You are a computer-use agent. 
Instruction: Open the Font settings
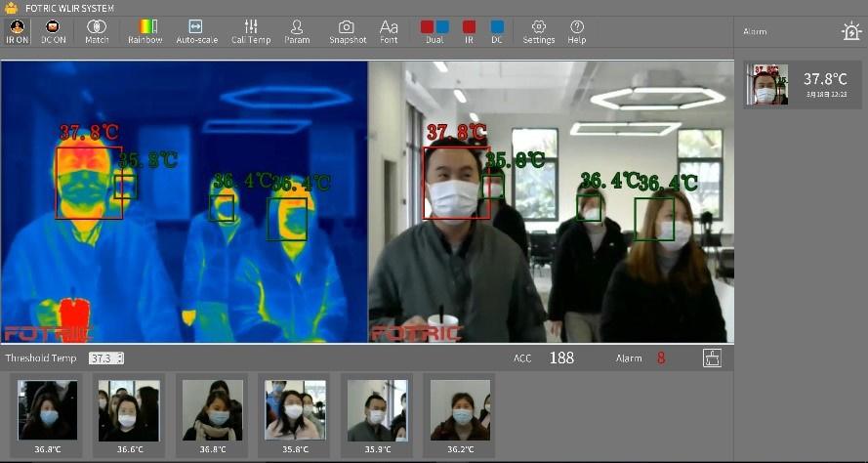(x=389, y=31)
